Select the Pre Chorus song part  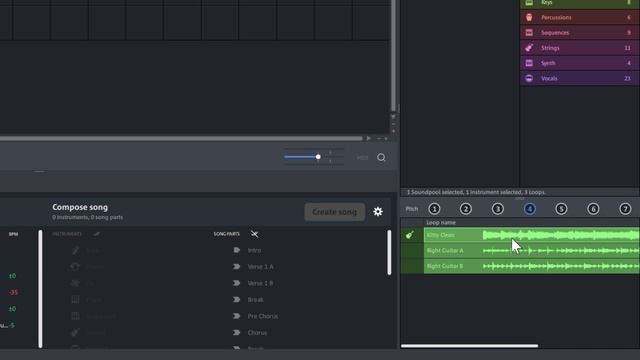[263, 316]
